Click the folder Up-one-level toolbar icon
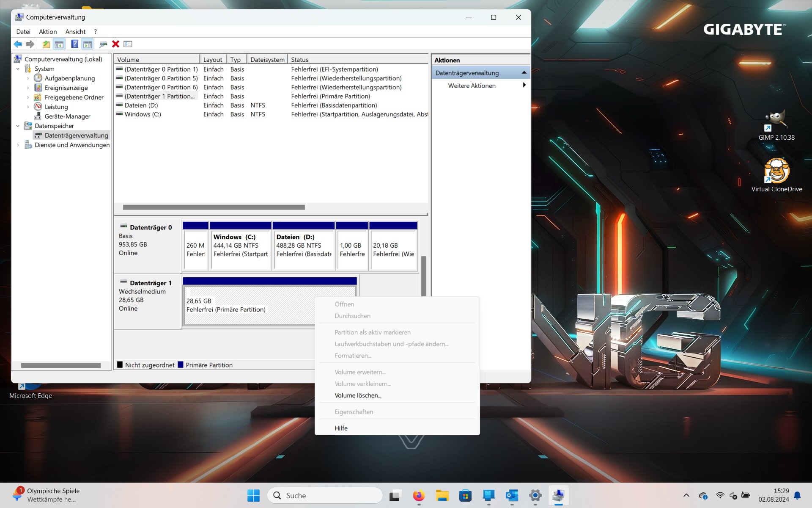 tap(46, 44)
